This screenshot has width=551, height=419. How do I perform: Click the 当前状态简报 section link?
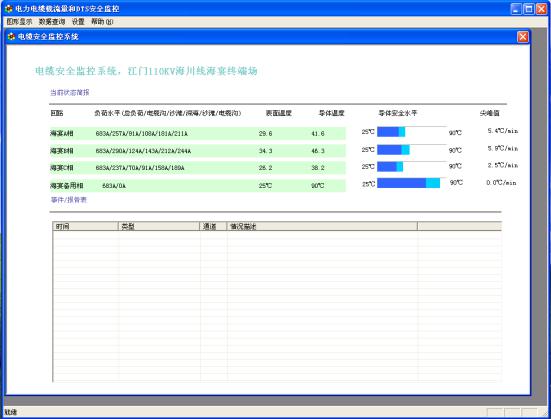pos(70,92)
